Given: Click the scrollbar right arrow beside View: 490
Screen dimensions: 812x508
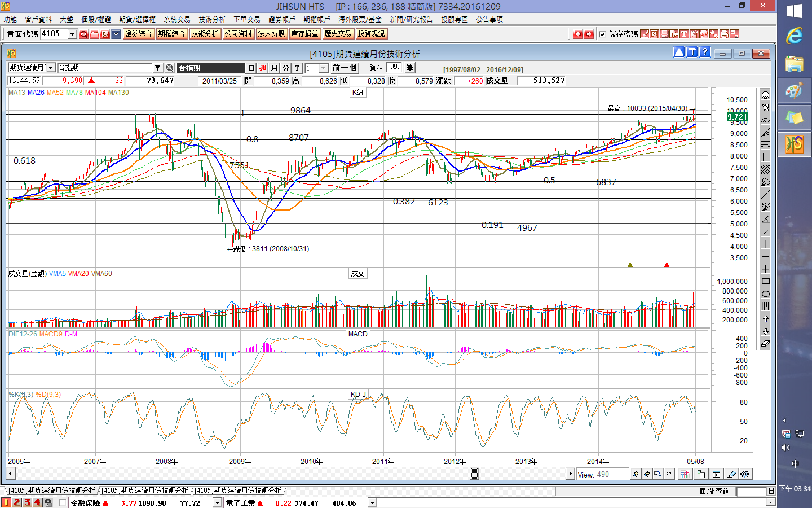Looking at the screenshot, I should [x=570, y=474].
